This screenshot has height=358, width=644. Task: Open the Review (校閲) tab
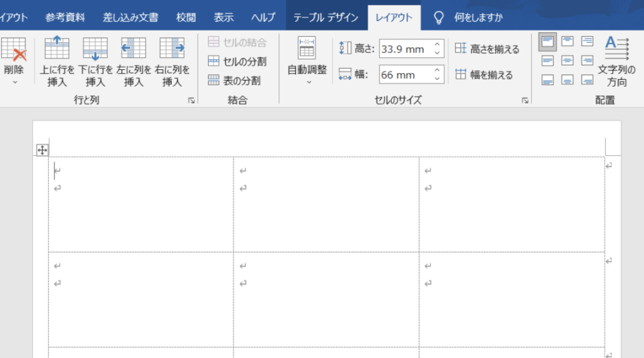pyautogui.click(x=186, y=17)
